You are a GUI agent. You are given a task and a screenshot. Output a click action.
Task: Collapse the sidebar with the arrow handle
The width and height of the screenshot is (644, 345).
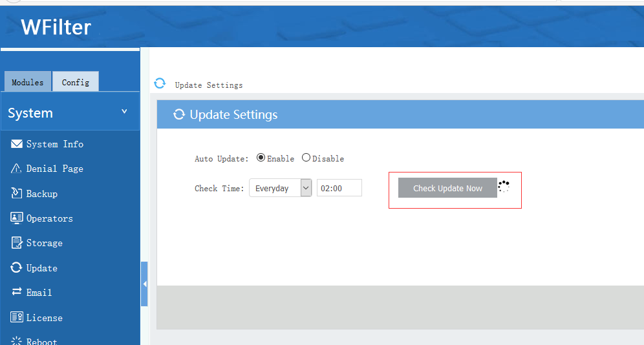coord(145,284)
